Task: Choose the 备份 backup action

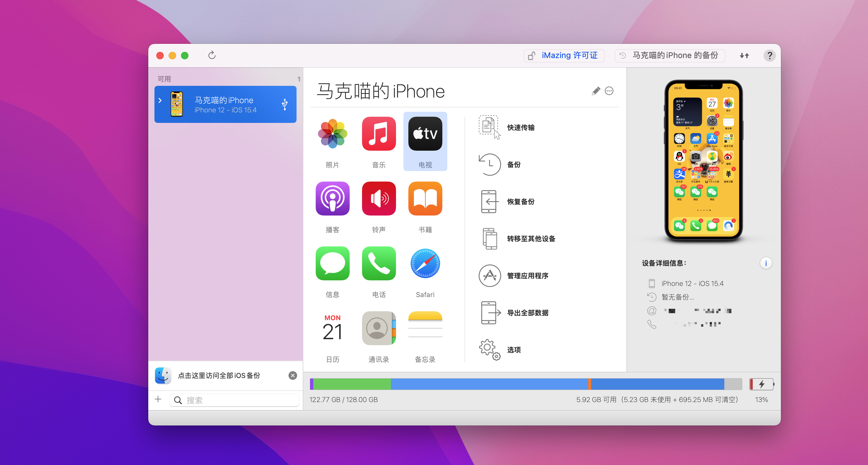Action: tap(513, 165)
